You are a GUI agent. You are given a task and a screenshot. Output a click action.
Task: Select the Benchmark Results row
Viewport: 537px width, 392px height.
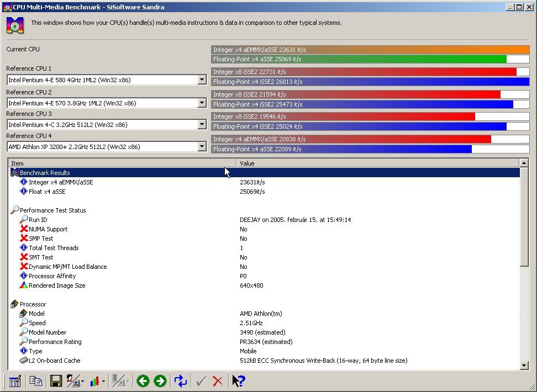click(x=265, y=173)
